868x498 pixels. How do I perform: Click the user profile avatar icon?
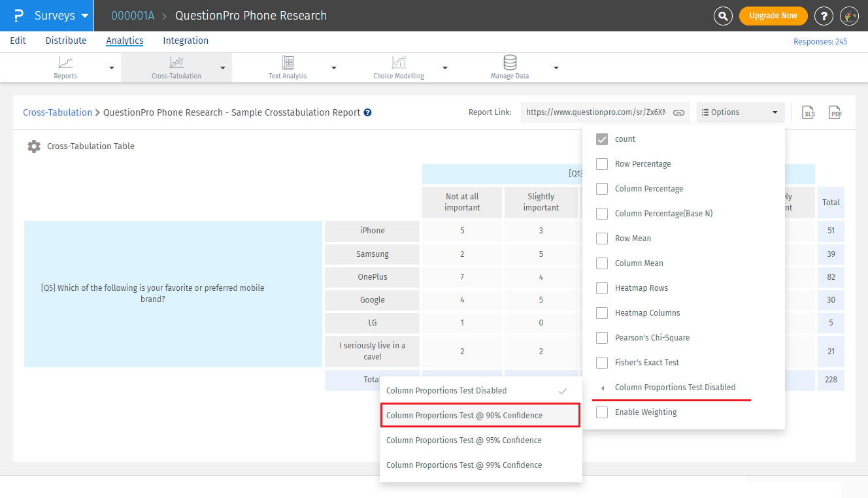[849, 16]
